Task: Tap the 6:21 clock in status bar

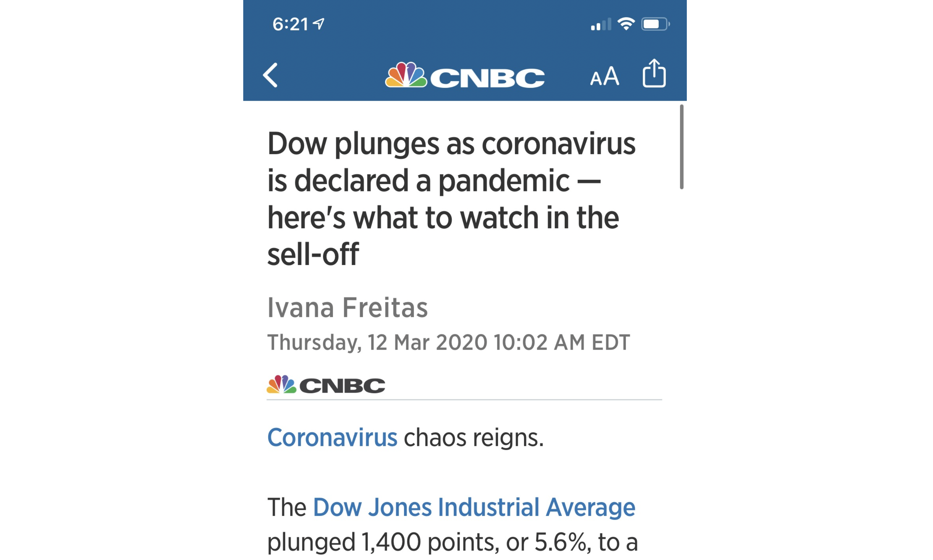Action: click(x=290, y=24)
